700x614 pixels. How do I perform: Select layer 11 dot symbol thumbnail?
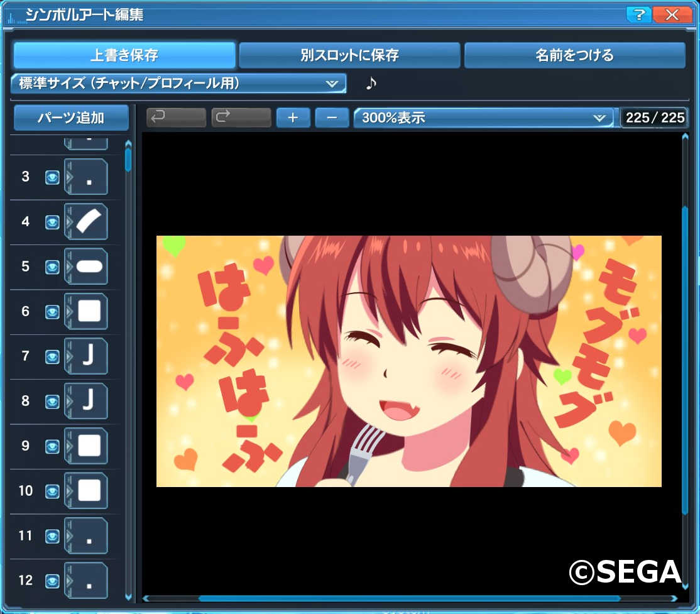coord(86,535)
